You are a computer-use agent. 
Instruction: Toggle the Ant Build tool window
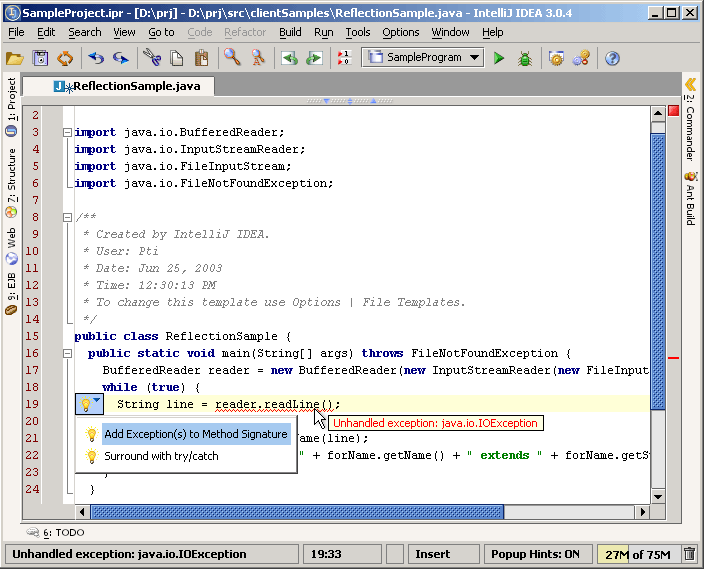(x=690, y=198)
